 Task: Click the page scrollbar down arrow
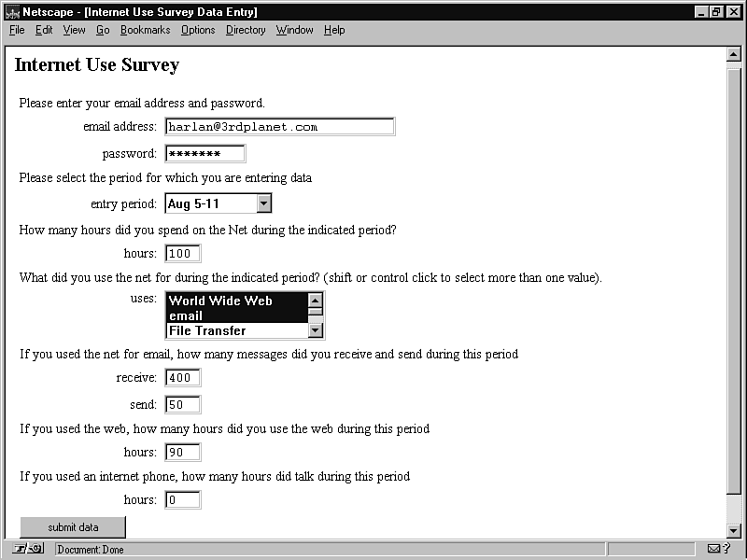tap(734, 530)
